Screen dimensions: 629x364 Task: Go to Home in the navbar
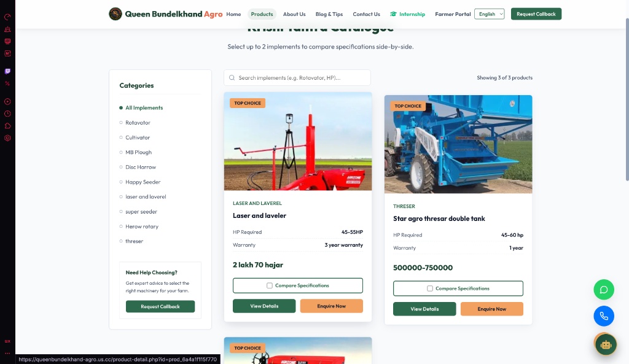[x=233, y=14]
